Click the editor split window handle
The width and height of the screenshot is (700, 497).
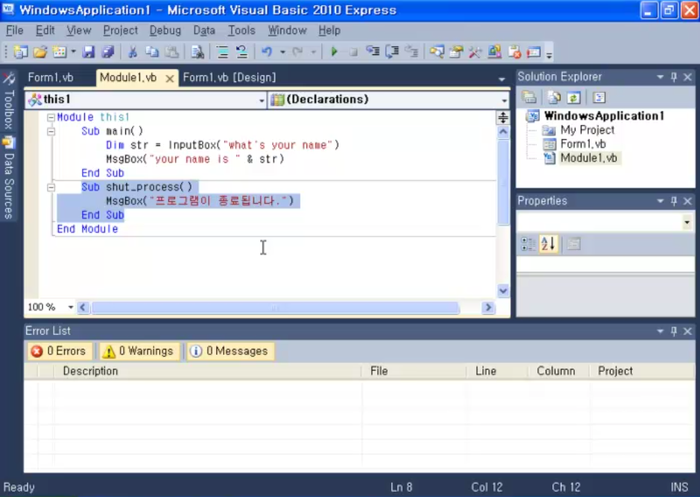coord(503,117)
